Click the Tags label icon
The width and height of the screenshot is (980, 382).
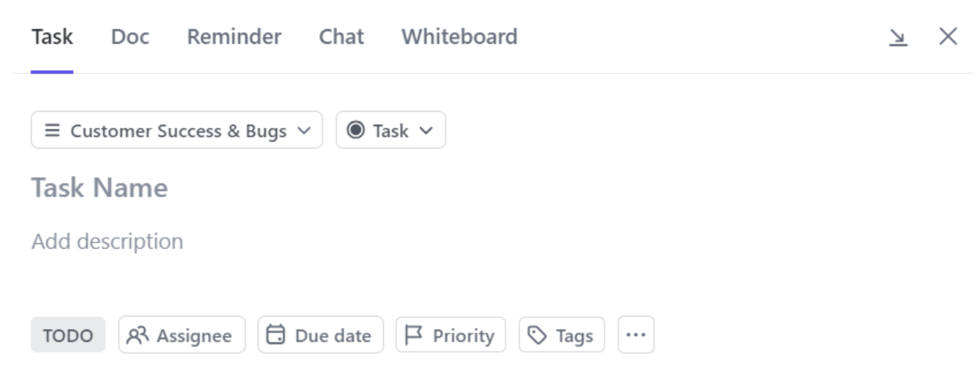pos(537,335)
